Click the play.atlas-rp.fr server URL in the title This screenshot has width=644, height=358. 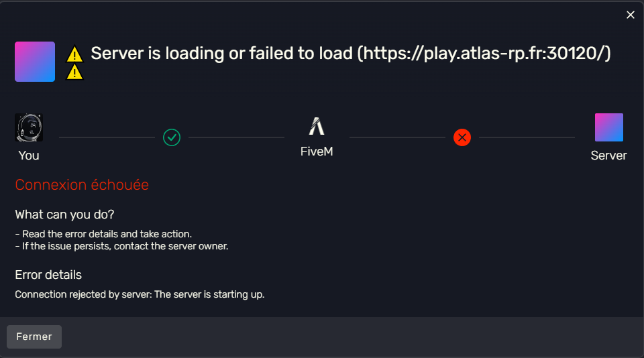pos(484,54)
